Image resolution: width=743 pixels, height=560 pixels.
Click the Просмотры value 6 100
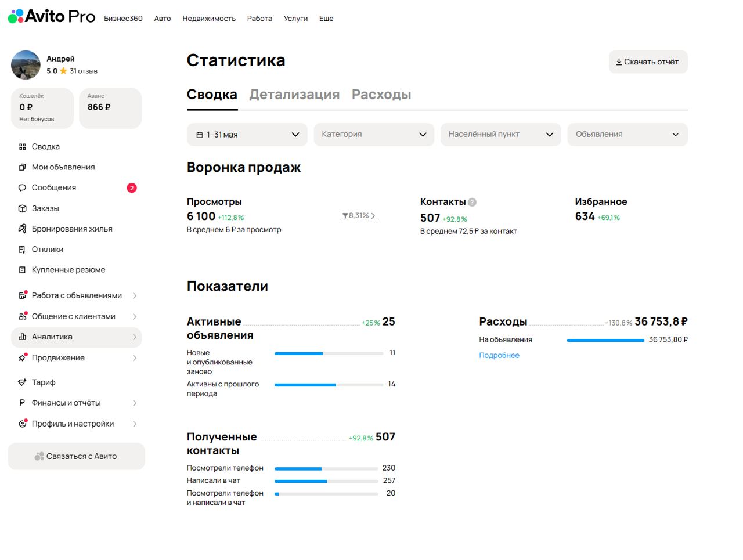click(201, 216)
